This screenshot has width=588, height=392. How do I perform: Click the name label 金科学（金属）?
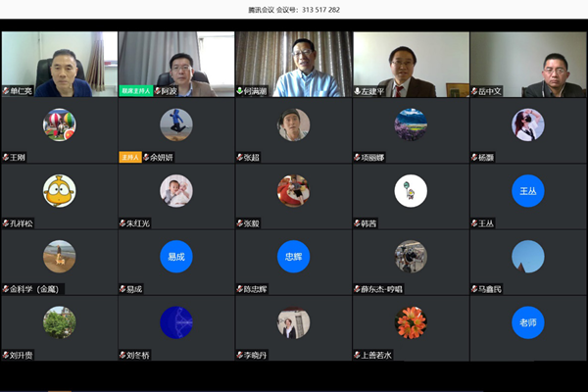point(37,289)
